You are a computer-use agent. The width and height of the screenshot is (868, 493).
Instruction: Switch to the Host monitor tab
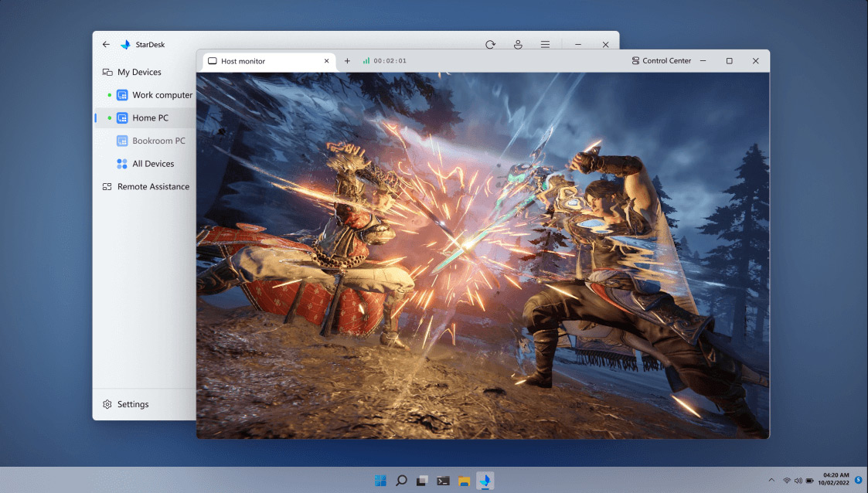click(270, 61)
